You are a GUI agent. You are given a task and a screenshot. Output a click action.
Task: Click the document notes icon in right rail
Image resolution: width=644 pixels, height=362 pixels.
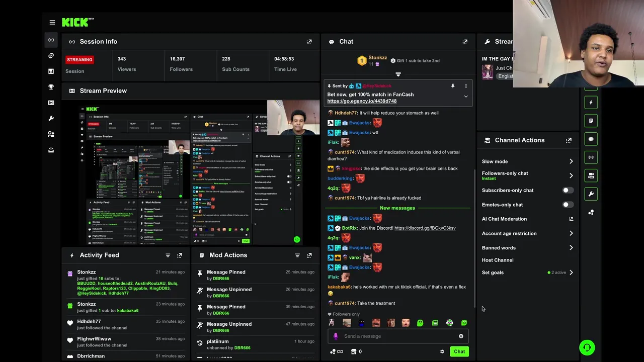[591, 121]
